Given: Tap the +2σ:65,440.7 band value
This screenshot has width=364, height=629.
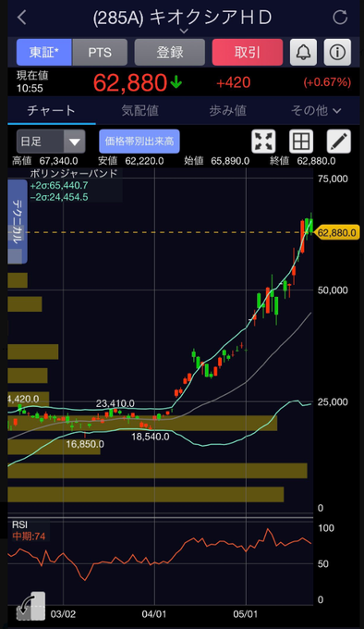Looking at the screenshot, I should [59, 185].
